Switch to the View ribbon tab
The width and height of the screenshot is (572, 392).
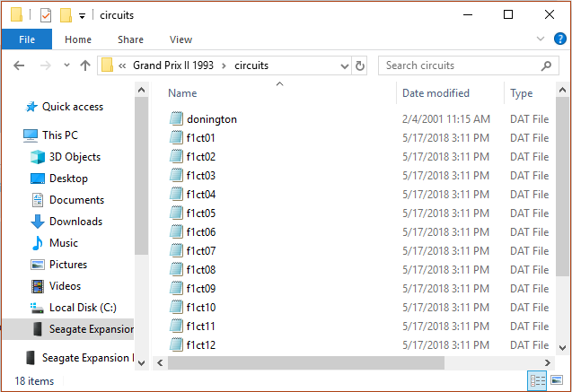180,39
